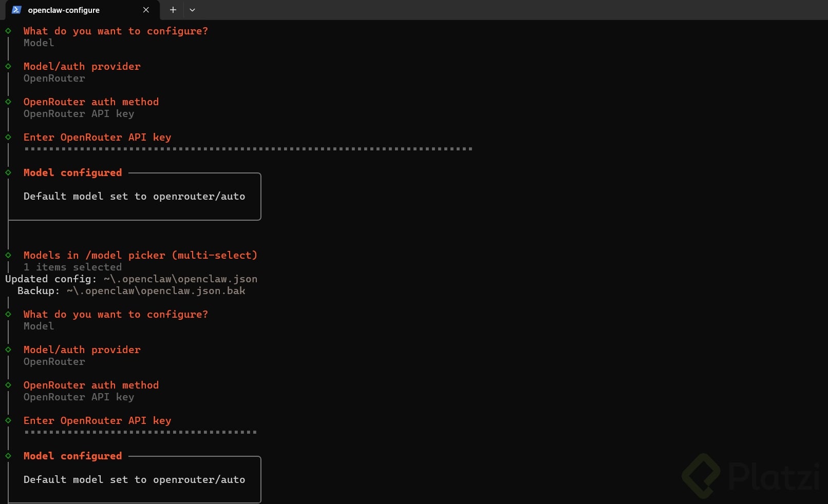
Task: Click the 'OpenRouter' answer under the second provider prompt
Action: [x=54, y=362]
